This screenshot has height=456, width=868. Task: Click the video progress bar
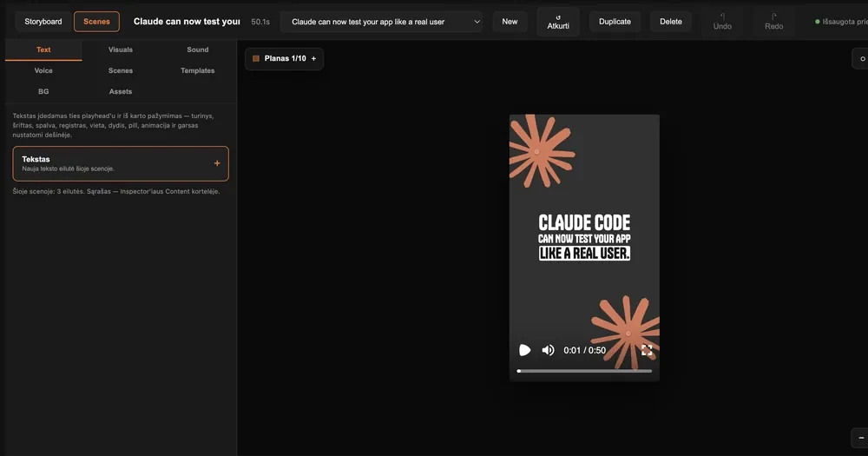pos(584,371)
